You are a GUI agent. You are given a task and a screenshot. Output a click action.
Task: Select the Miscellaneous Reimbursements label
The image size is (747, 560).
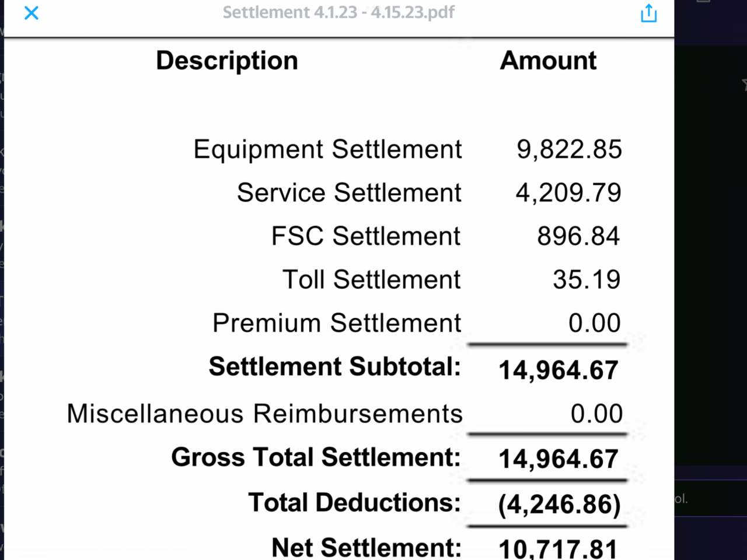(264, 414)
